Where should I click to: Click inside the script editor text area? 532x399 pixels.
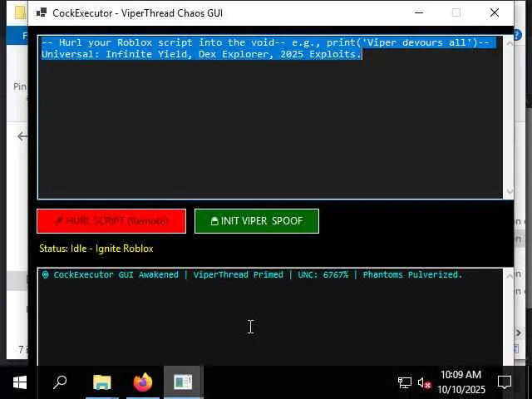tap(270, 117)
